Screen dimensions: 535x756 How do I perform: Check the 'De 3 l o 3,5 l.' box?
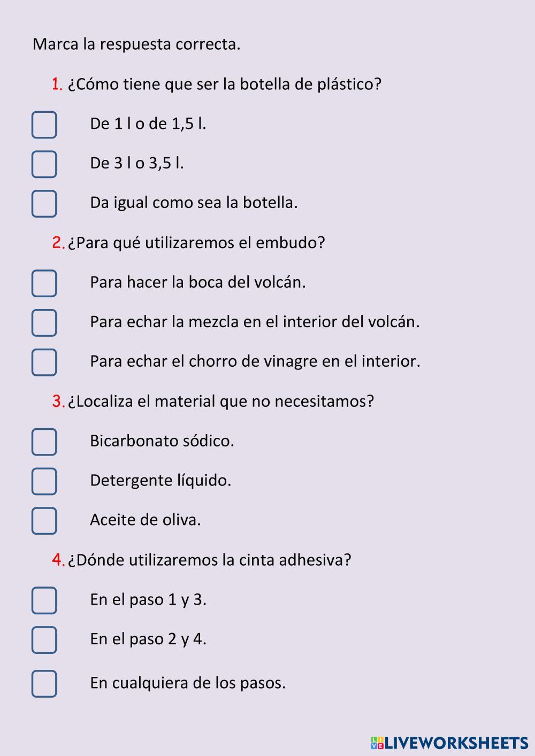[x=44, y=164]
